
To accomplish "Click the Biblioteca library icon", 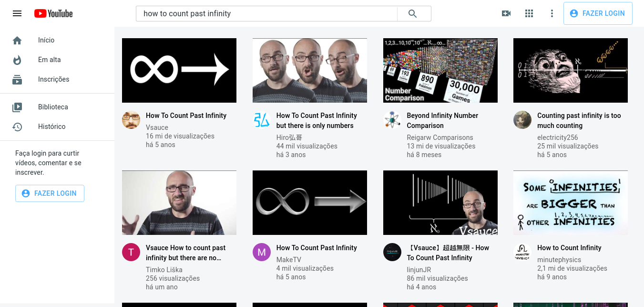I will click(x=17, y=107).
